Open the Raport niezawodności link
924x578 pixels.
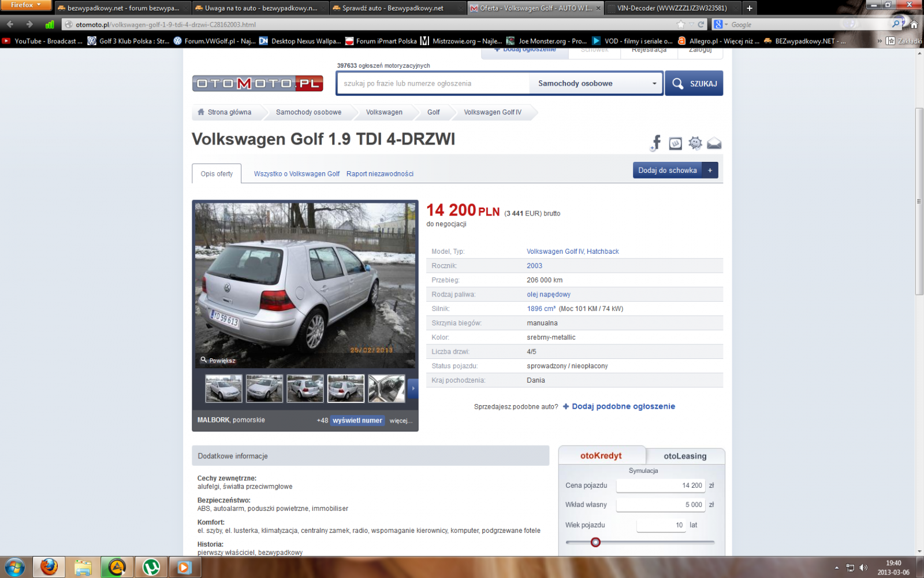380,174
